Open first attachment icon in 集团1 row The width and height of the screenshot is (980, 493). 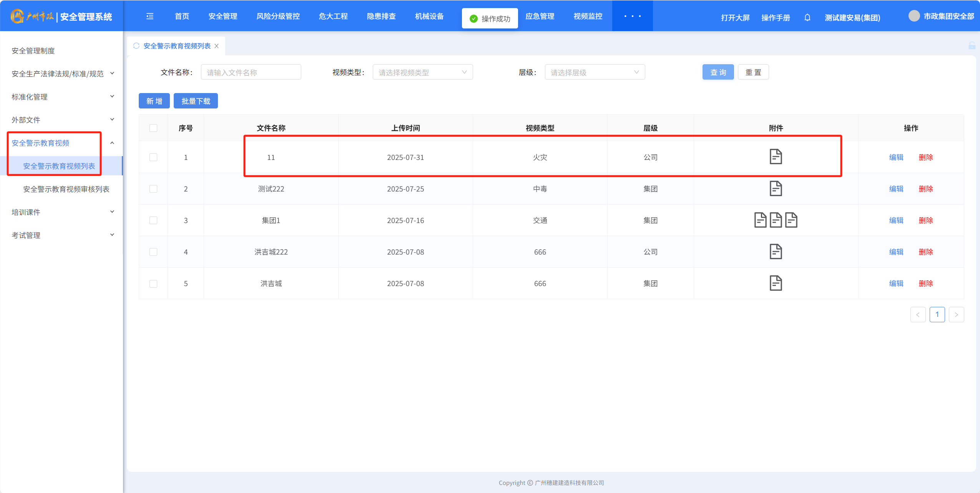pyautogui.click(x=760, y=220)
